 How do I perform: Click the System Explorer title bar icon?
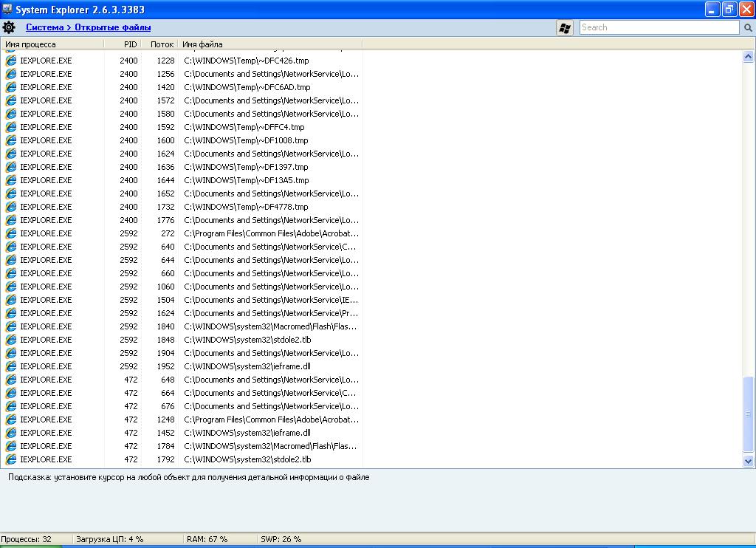click(7, 9)
